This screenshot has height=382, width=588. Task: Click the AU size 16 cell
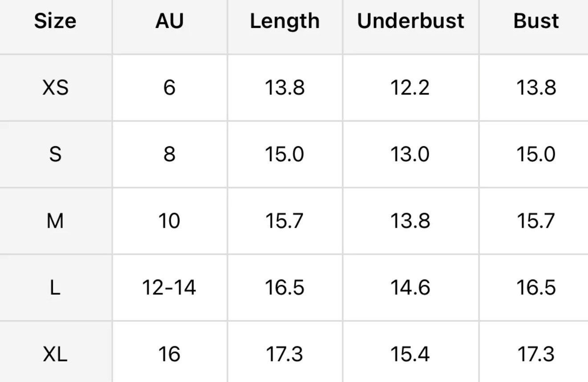pos(169,354)
